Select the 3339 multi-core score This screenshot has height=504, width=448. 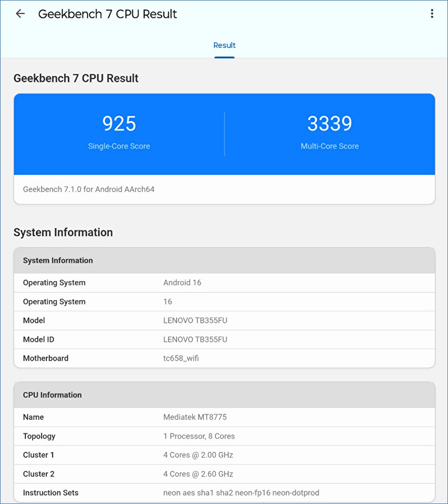[x=329, y=123]
